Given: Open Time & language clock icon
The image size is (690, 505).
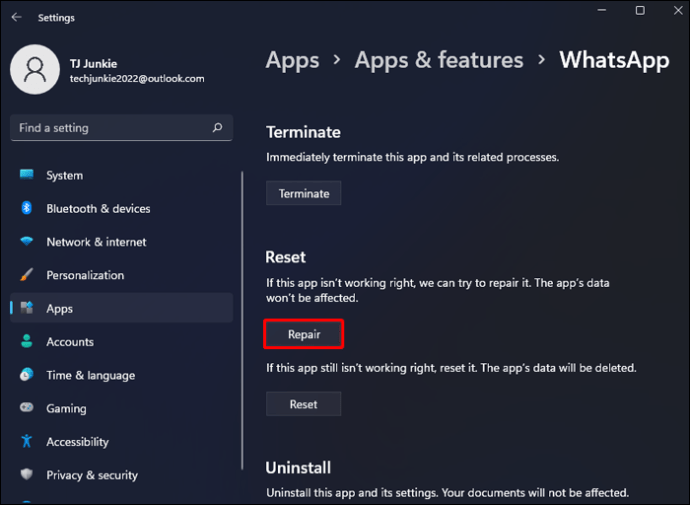Looking at the screenshot, I should [26, 374].
